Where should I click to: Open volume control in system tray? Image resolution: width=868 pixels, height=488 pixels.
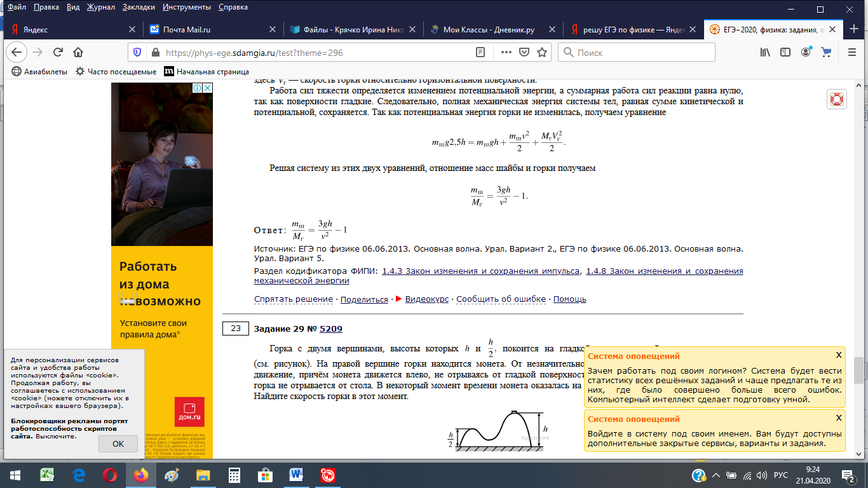(x=763, y=475)
